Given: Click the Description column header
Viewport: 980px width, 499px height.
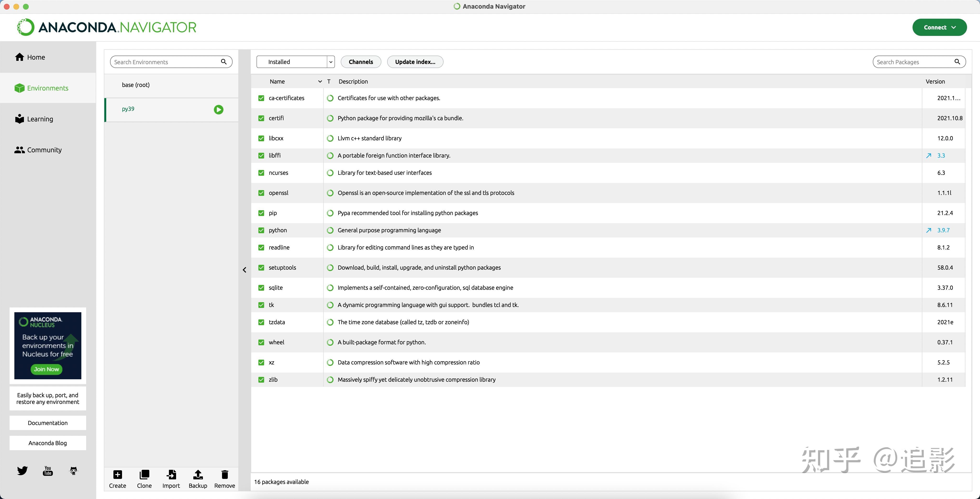Looking at the screenshot, I should tap(353, 81).
